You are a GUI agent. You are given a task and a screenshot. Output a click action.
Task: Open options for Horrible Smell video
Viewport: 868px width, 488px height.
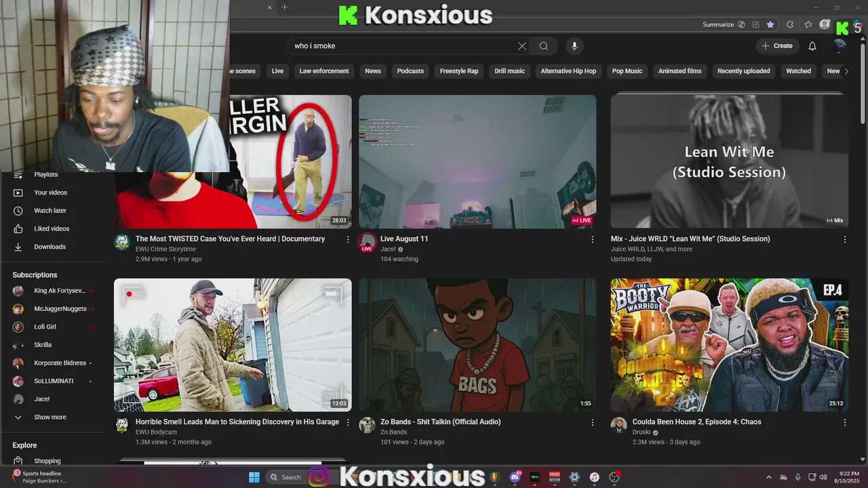pyautogui.click(x=348, y=422)
